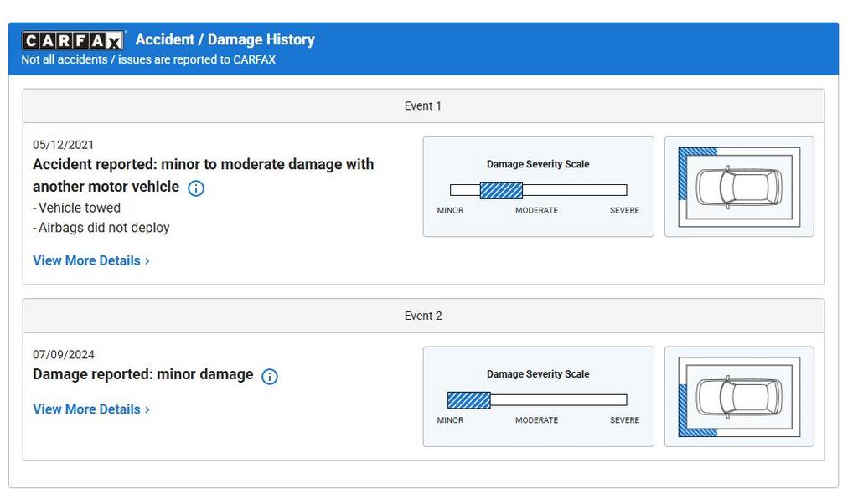Click the Accident / Damage History heading
This screenshot has width=858, height=504.
click(x=225, y=39)
